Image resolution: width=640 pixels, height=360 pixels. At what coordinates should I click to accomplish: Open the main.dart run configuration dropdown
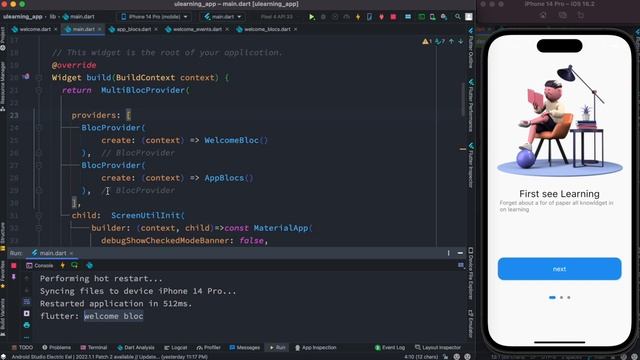click(x=222, y=17)
